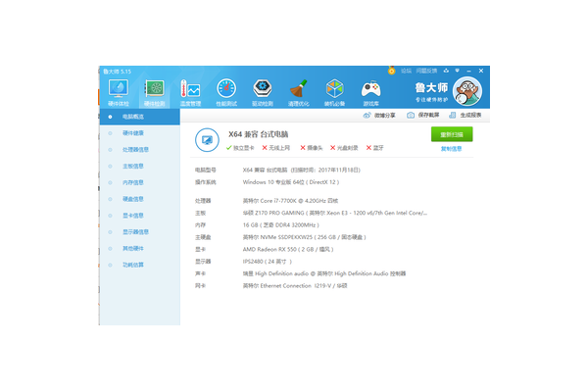Screen dimensions: 588x392
Task: Open the 问题反馈 feedback link
Action: coord(426,71)
